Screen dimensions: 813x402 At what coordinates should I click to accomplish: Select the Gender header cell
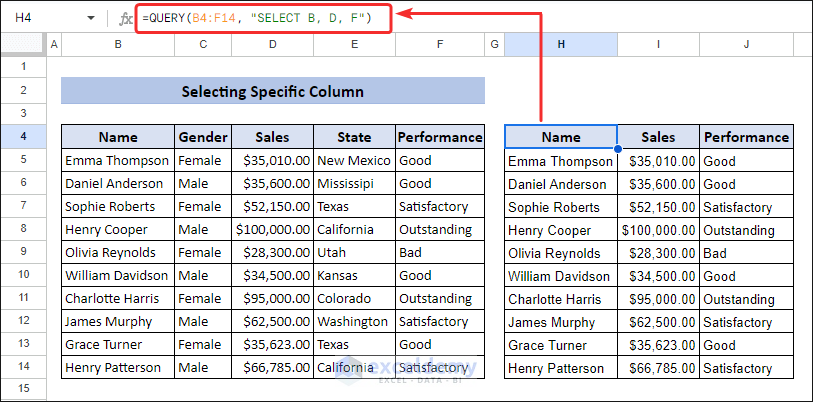pos(203,137)
